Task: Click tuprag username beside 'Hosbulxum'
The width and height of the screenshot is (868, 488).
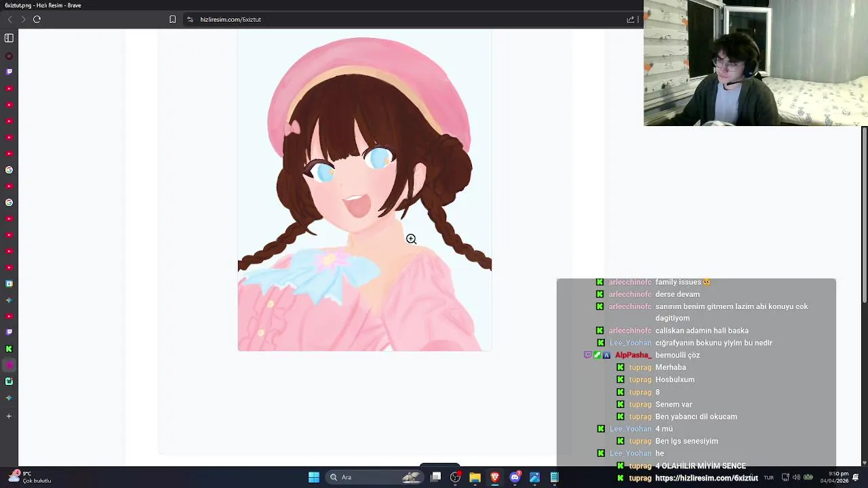Action: (640, 380)
